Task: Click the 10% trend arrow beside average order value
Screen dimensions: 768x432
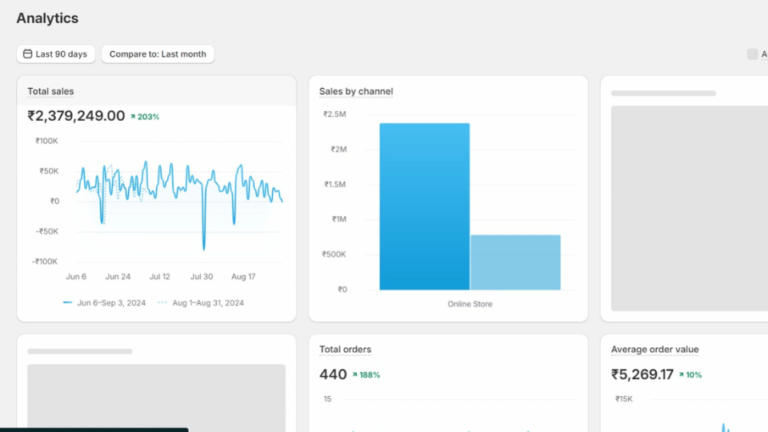Action: click(x=682, y=375)
